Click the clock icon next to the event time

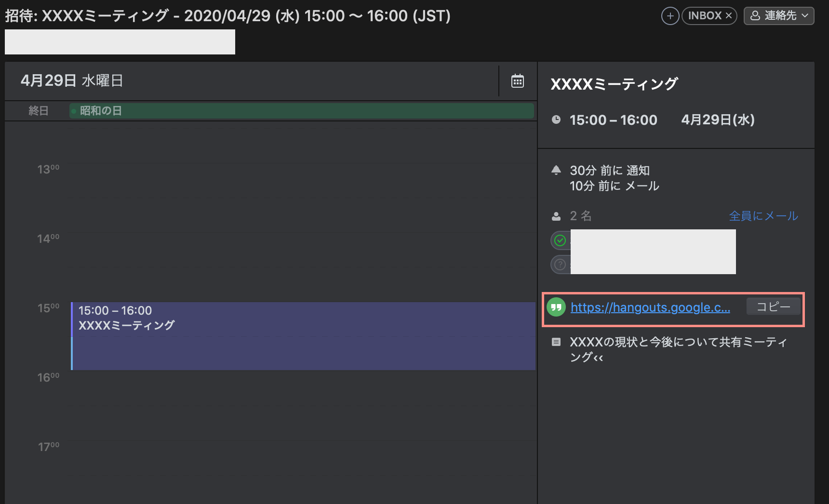(x=557, y=120)
